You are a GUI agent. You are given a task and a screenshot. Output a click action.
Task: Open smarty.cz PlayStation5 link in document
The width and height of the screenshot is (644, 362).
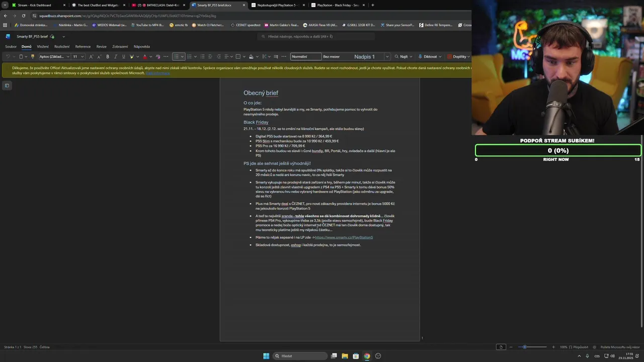(x=344, y=237)
